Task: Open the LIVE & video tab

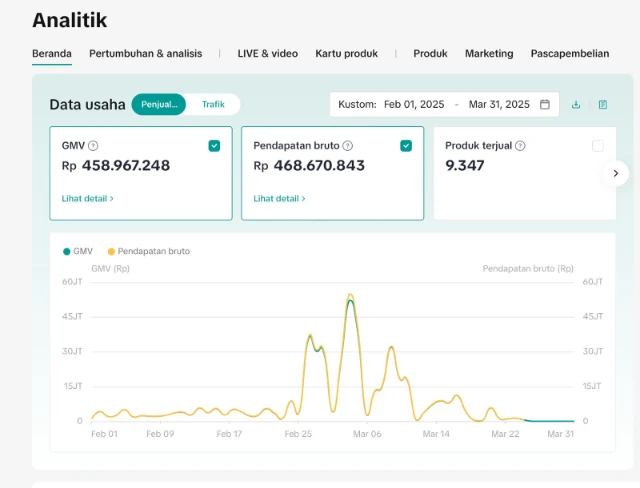Action: tap(267, 54)
